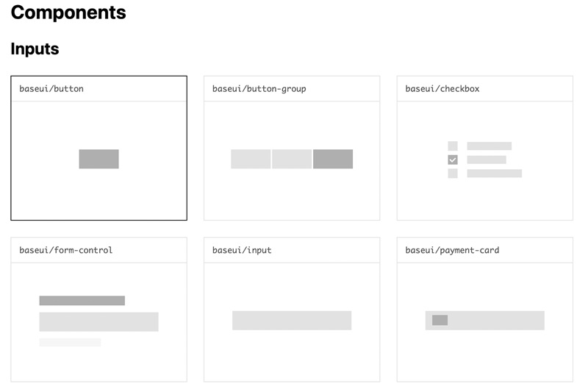Image resolution: width=588 pixels, height=392 pixels.
Task: Open the baseui/input card title
Action: 242,250
